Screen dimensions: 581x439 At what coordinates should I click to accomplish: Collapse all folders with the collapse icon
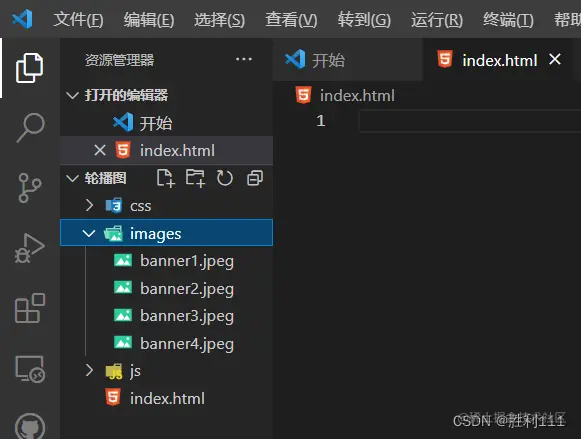[255, 178]
